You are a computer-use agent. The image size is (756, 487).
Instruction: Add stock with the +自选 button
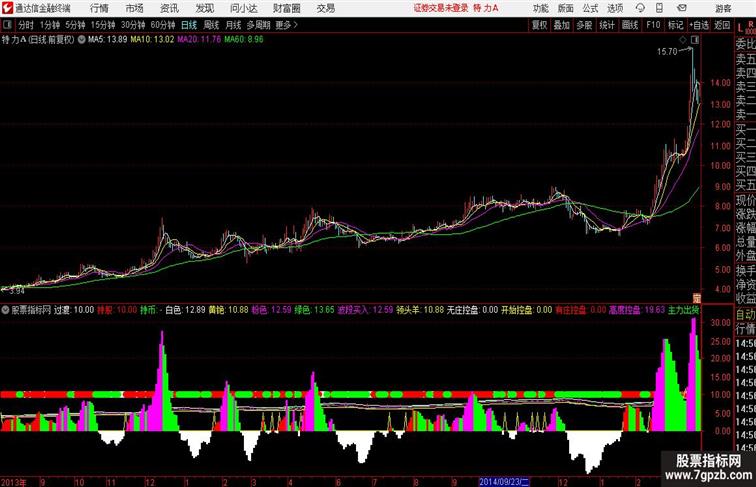click(699, 25)
